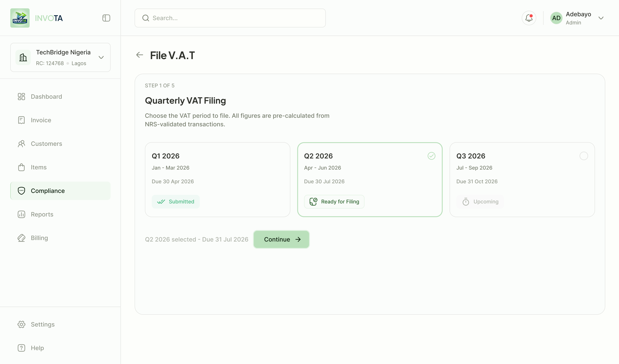This screenshot has width=619, height=364.
Task: Open the Customers menu label
Action: coord(47,144)
